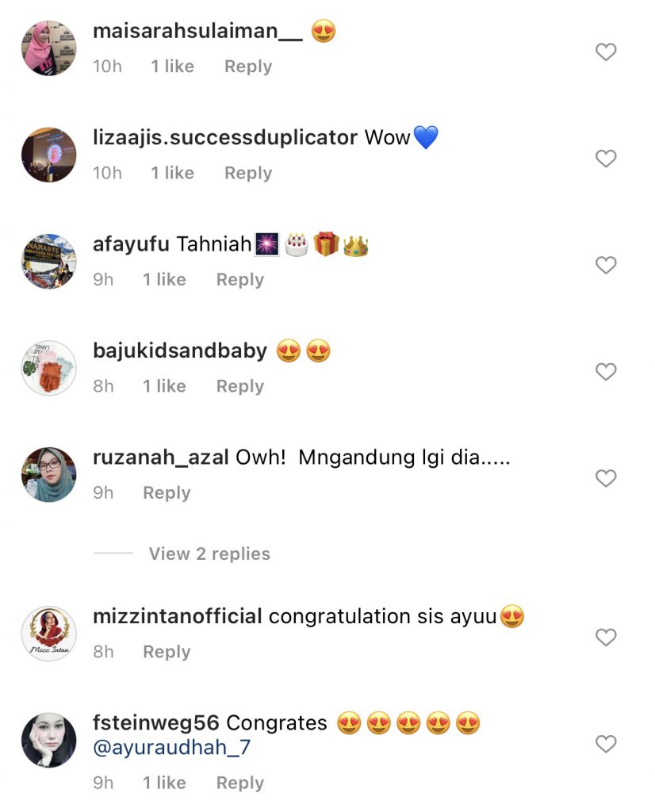
Task: Reply to mizzintanofficial's comment
Action: (167, 651)
